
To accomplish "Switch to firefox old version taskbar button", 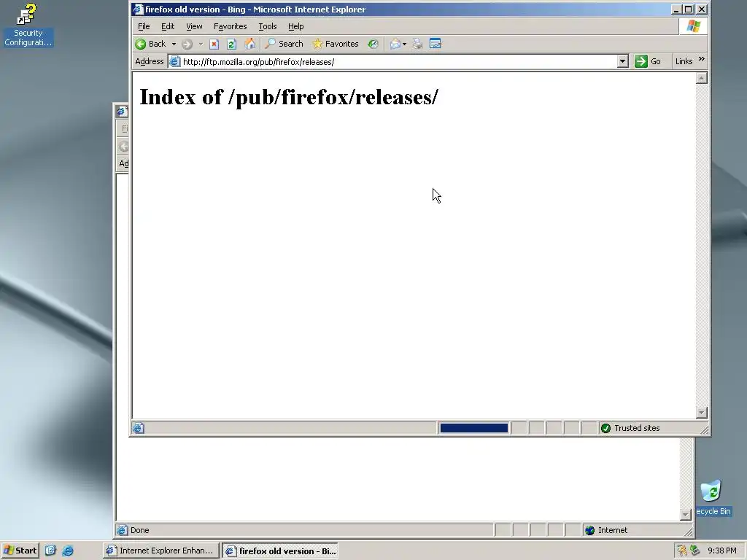I will pos(281,551).
